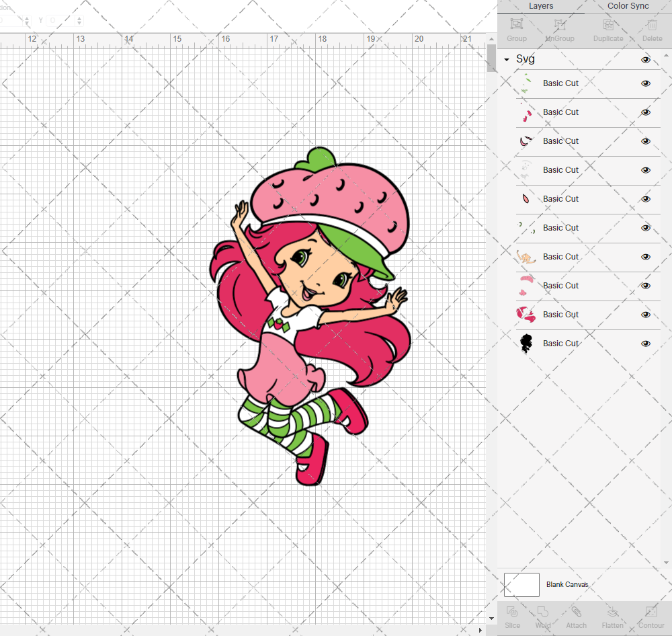
Task: Click the Blank Canvas color swatch
Action: pyautogui.click(x=521, y=584)
